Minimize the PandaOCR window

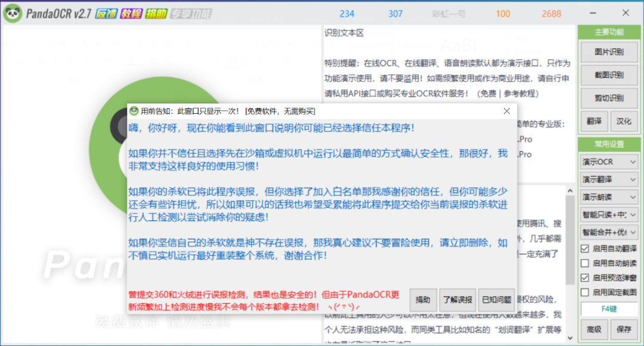(x=593, y=13)
